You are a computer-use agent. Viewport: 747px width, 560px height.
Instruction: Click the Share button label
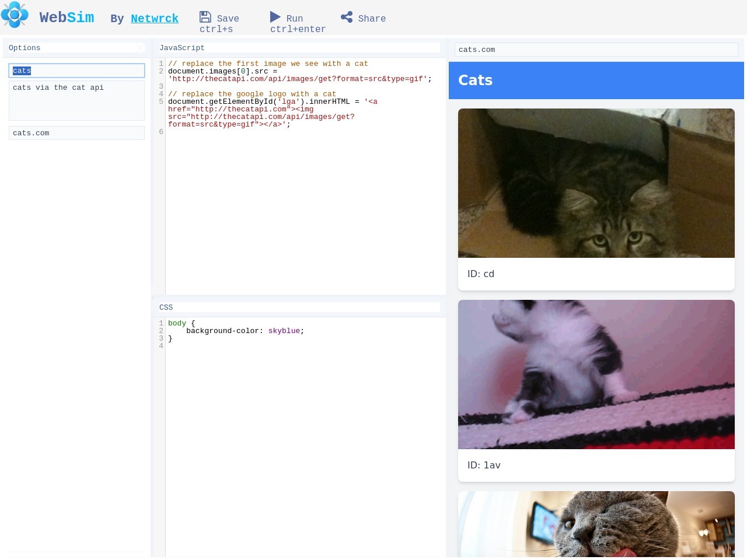click(372, 19)
